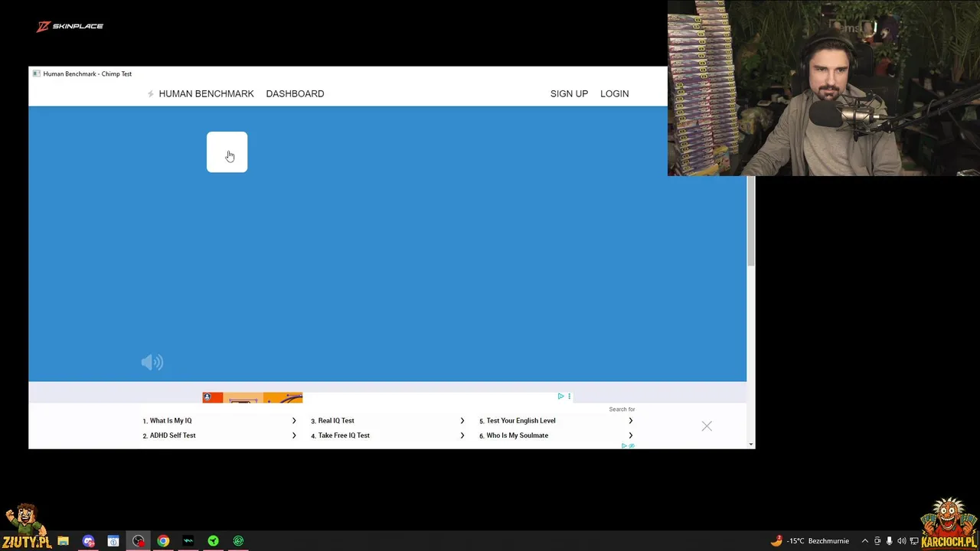Click the ziuty.pl logo in the bottom-left corner
The image size is (980, 551).
coord(26,527)
